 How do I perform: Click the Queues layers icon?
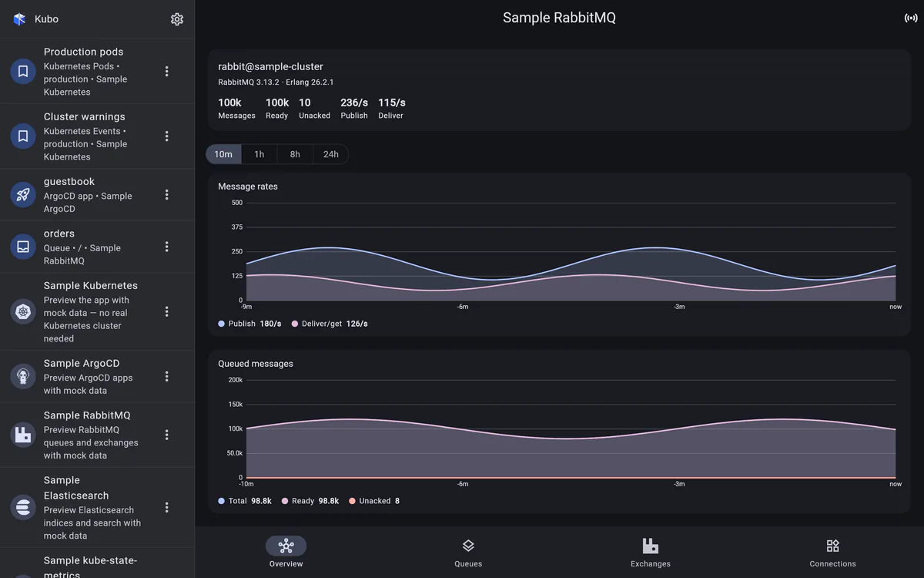(x=468, y=546)
